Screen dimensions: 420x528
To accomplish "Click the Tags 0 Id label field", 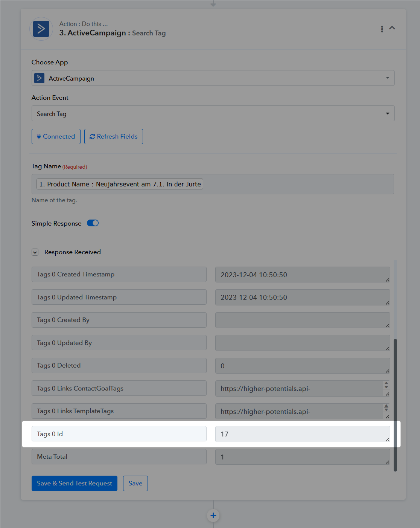I will (x=119, y=434).
